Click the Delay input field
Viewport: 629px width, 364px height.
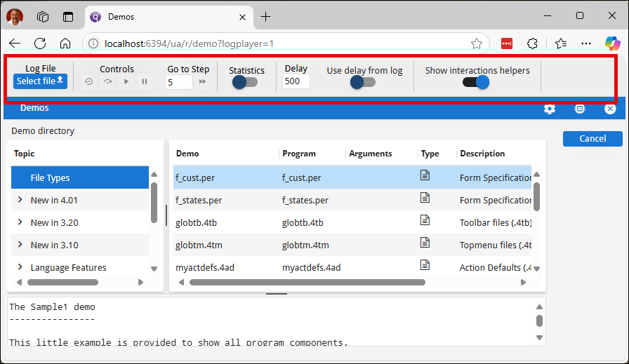click(296, 81)
